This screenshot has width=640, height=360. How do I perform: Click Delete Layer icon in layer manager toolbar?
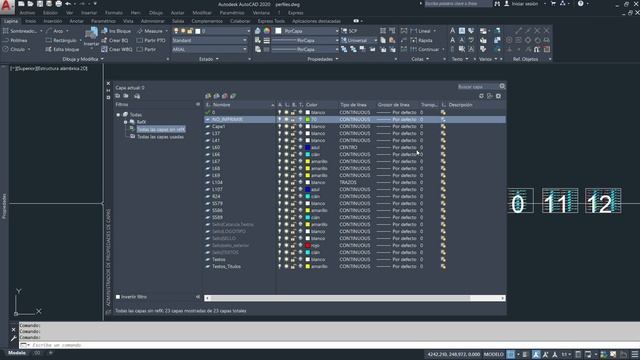pos(224,96)
